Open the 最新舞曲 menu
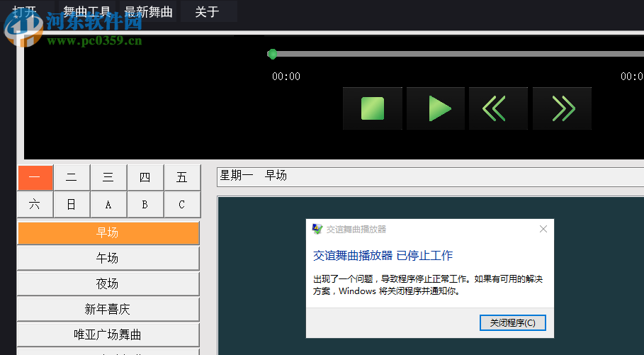Image resolution: width=644 pixels, height=355 pixels. click(x=148, y=11)
